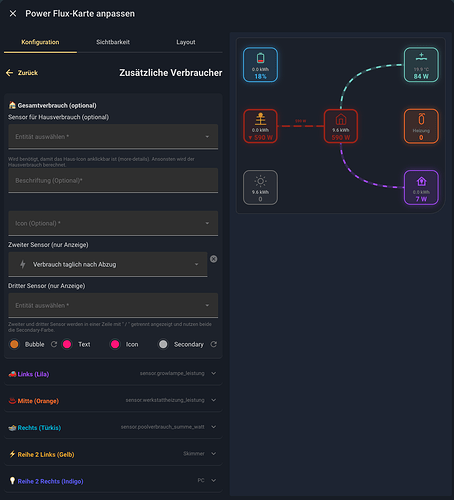This screenshot has height=500, width=454.
Task: Click the purple node showing 7 W
Action: point(421,188)
